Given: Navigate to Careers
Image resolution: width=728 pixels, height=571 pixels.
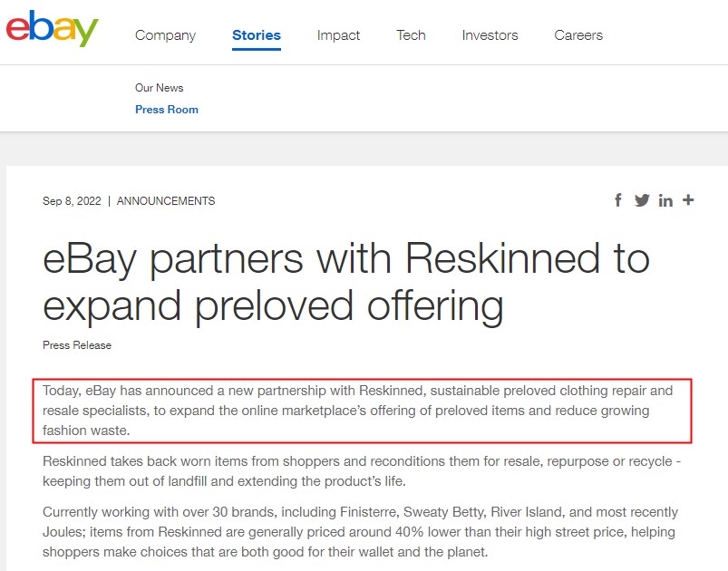Looking at the screenshot, I should click(578, 35).
